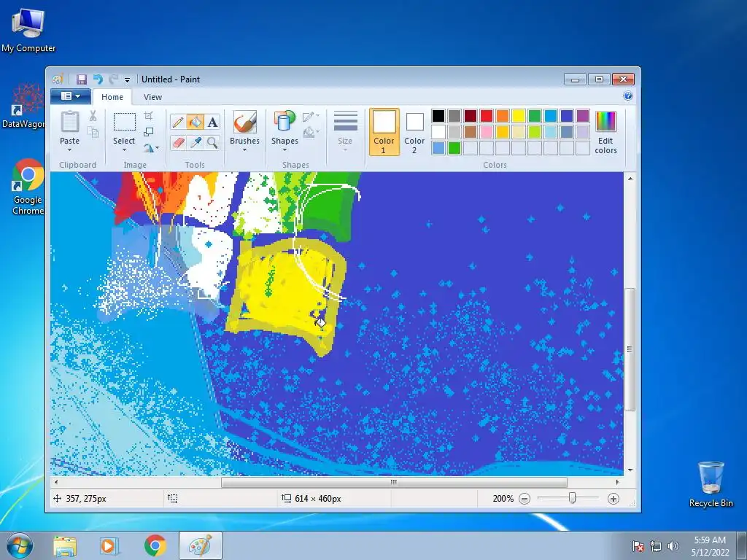Viewport: 747px width, 560px height.
Task: Click the Resize icon in Image group
Action: click(x=149, y=132)
